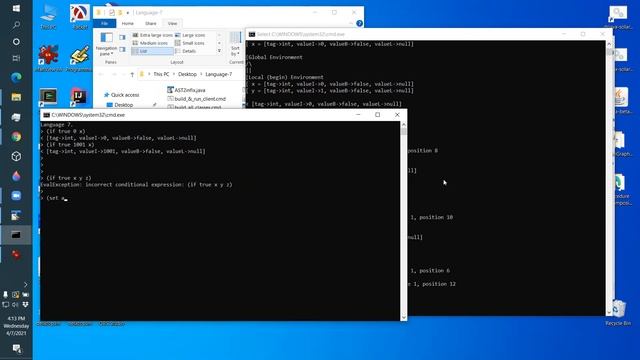Screen dimensions: 640x360
Task: Select the Recycle Bin desktop icon
Action: pos(618,313)
